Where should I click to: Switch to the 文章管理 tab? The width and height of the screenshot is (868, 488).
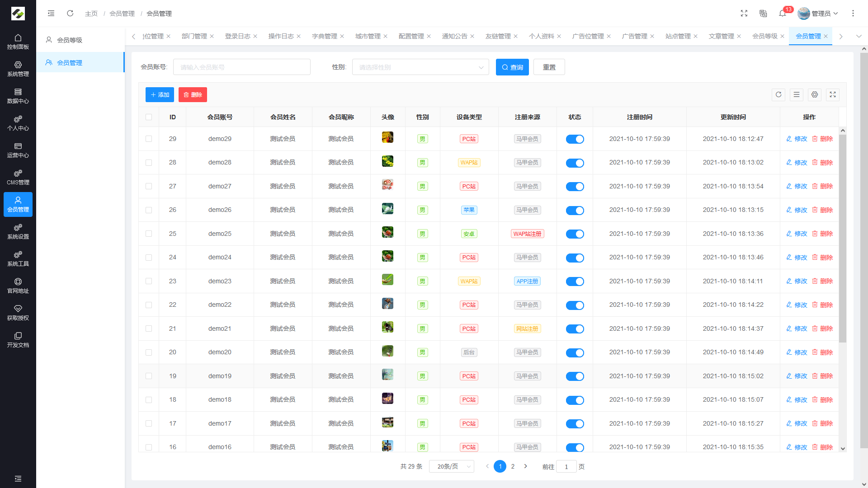click(721, 36)
